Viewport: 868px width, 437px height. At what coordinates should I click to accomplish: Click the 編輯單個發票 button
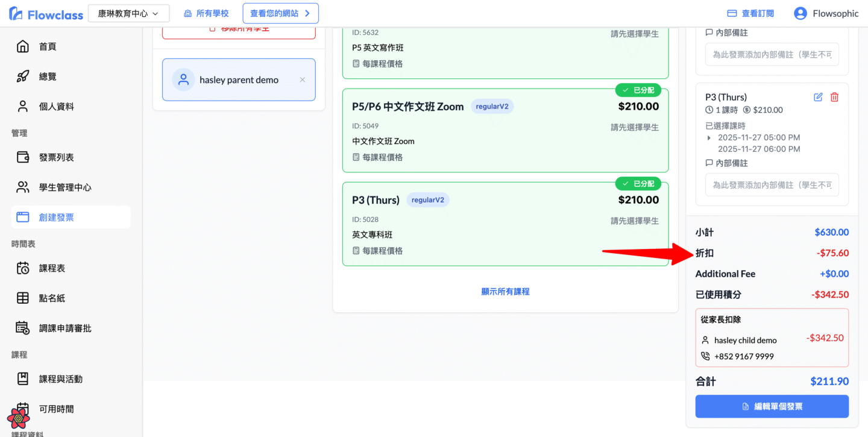772,406
